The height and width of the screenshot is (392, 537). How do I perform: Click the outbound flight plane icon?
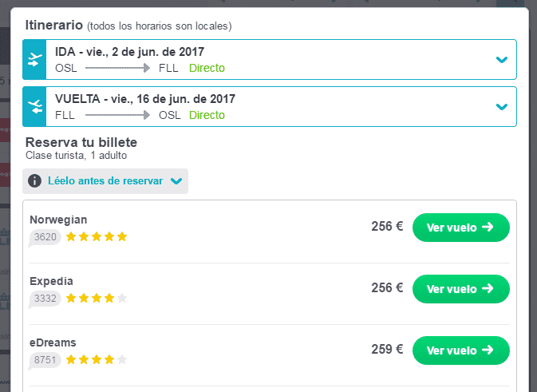(x=34, y=60)
